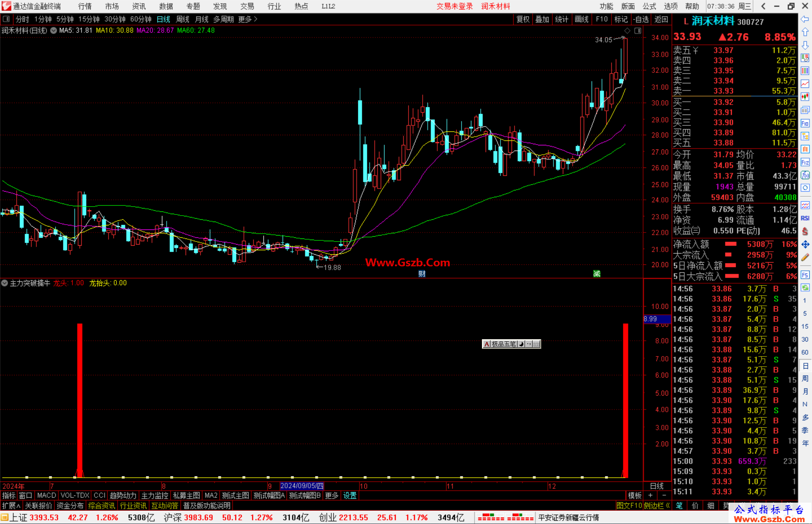Expand the 扩展 panel arrow
The height and width of the screenshot is (524, 812).
(11, 506)
